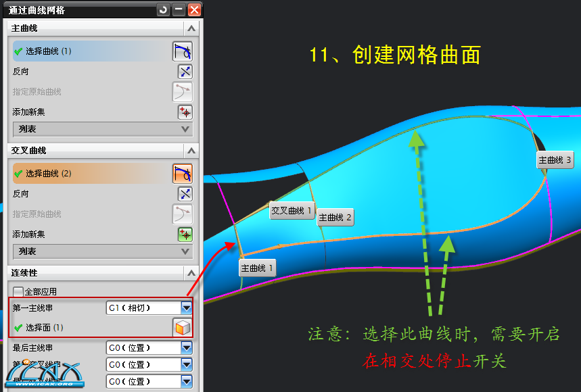This screenshot has height=392, width=581.
Task: Reverse direction of primary curve (反向 icon)
Action: 185,72
